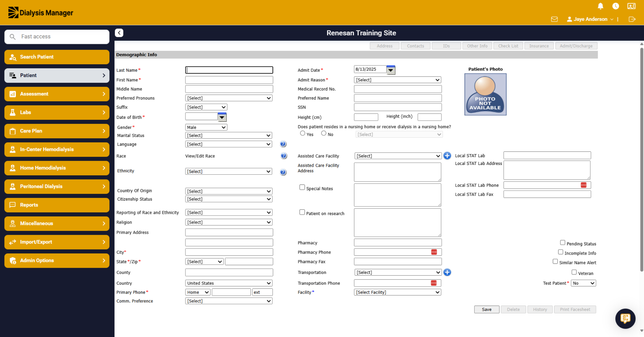Click the patient's photo placeholder thumbnail
The width and height of the screenshot is (644, 337).
pyautogui.click(x=485, y=94)
